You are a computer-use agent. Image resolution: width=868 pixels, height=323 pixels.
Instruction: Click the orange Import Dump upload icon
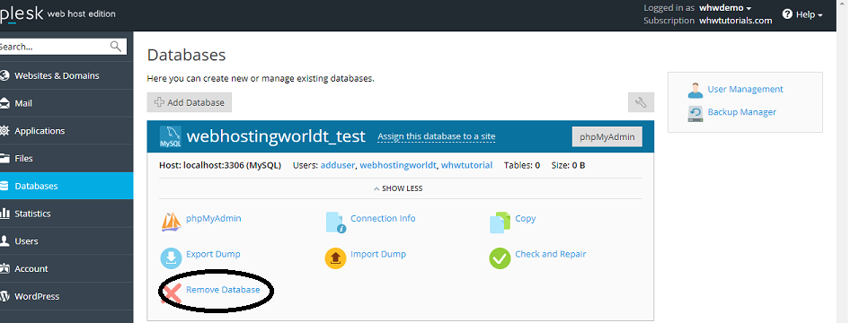(x=335, y=258)
